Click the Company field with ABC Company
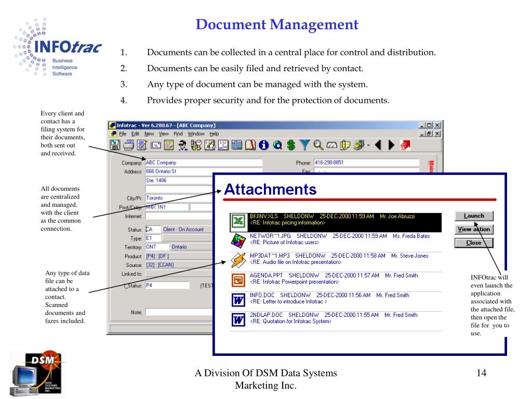This screenshot has height=399, width=532. click(204, 163)
